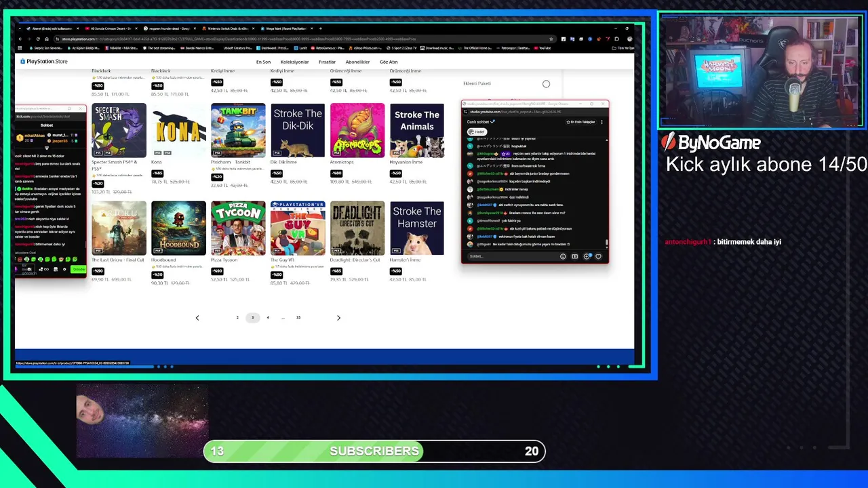Open the Kona game cover

tap(178, 130)
